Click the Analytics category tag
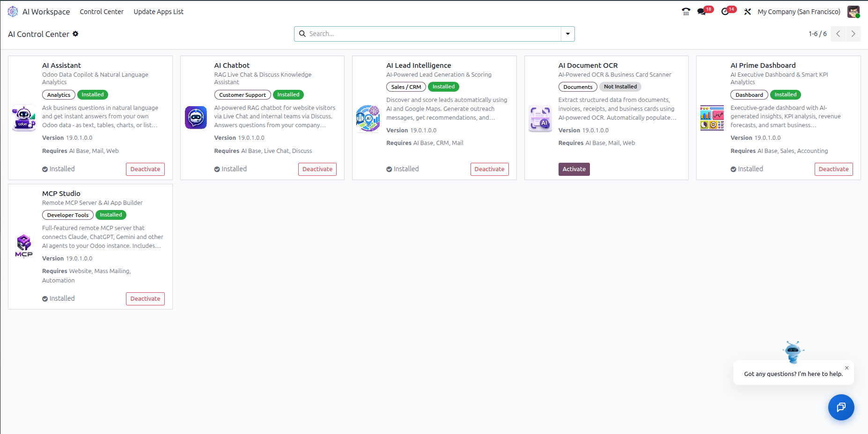The height and width of the screenshot is (434, 868). coord(59,95)
